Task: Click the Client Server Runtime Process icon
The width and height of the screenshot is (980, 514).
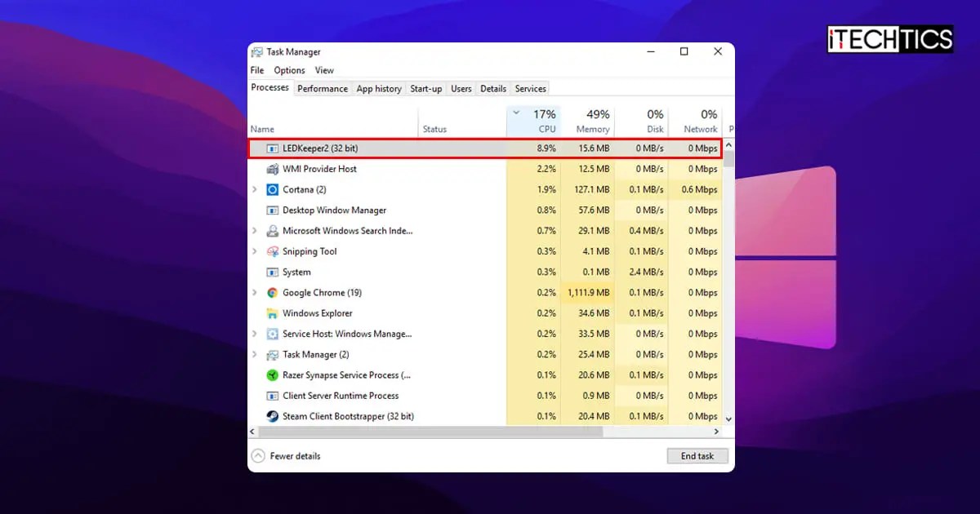Action: pyautogui.click(x=273, y=396)
